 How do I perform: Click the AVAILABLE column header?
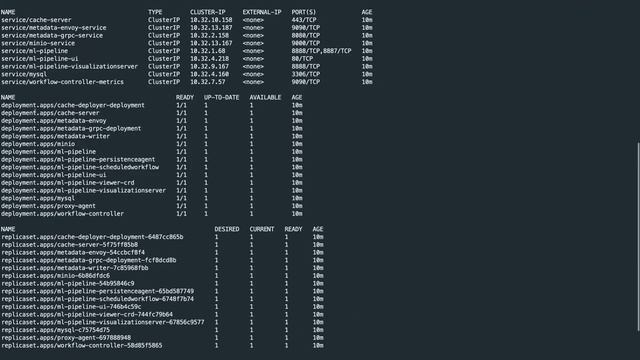click(265, 98)
